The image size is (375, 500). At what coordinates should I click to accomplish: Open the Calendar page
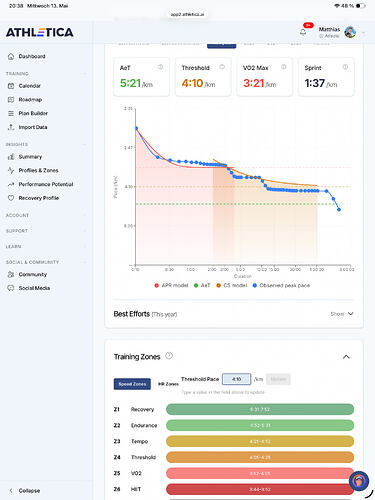[x=29, y=86]
